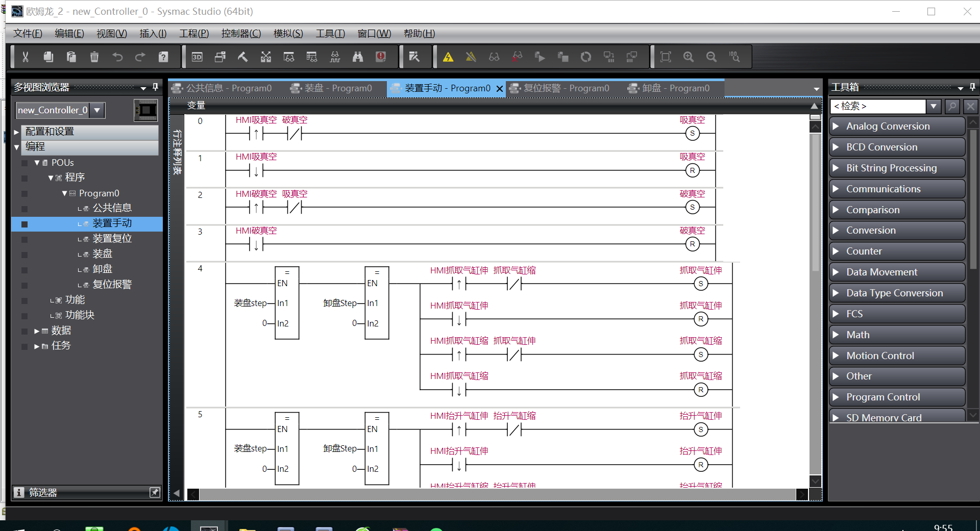
Task: Open the 文件(F) menu
Action: [28, 34]
